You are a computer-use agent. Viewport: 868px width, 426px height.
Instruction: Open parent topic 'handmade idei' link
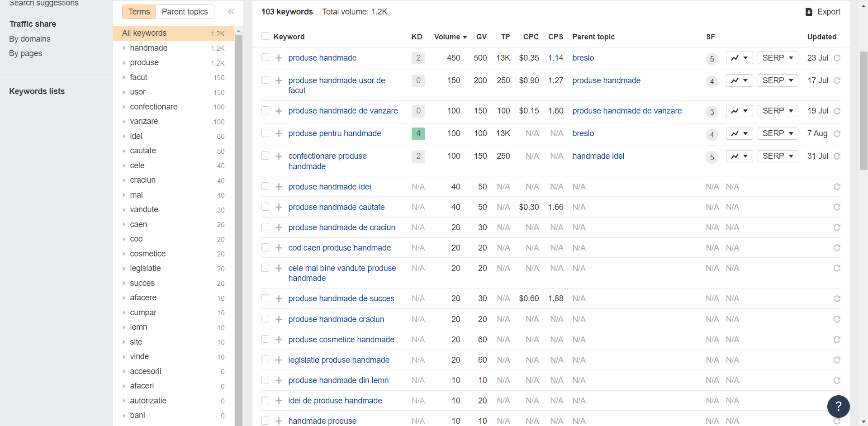[598, 156]
